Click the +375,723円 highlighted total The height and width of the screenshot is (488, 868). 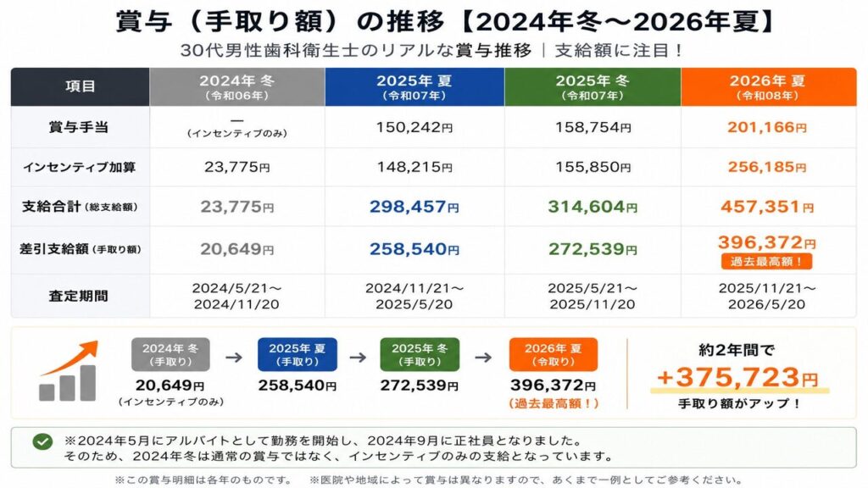pyautogui.click(x=738, y=378)
